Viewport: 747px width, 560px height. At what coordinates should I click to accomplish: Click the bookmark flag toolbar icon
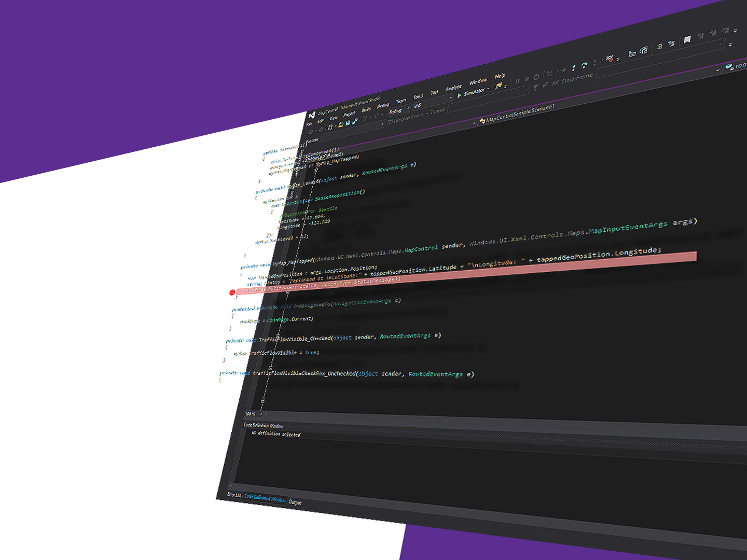click(x=687, y=40)
